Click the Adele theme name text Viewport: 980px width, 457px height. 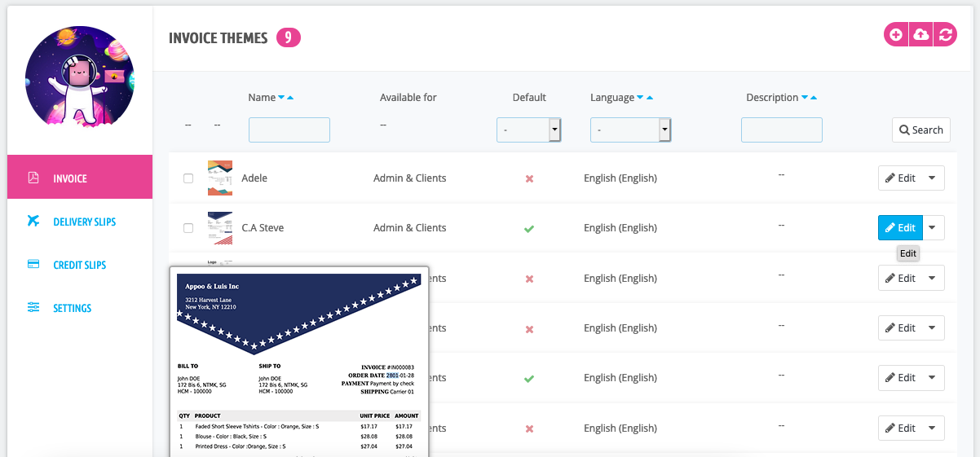254,178
